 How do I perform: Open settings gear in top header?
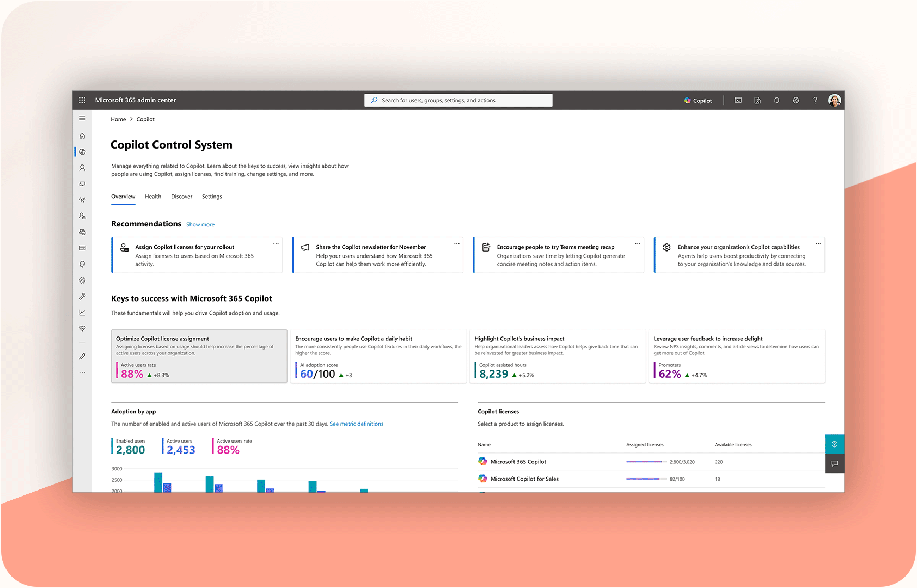coord(796,100)
